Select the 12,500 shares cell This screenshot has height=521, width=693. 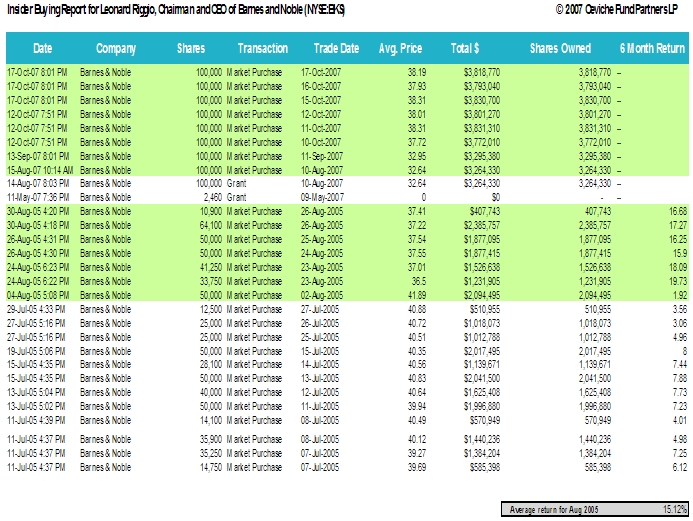[x=210, y=309]
